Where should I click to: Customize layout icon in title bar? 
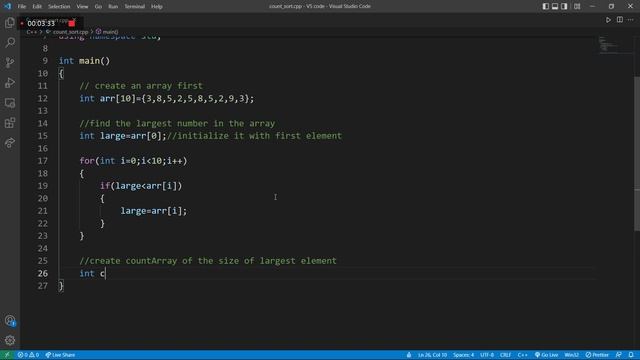(577, 6)
